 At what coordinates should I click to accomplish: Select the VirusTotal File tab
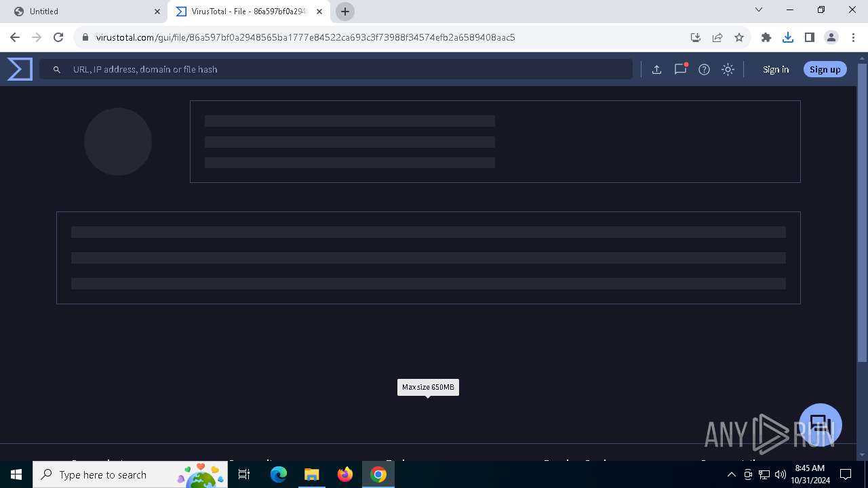tap(248, 12)
